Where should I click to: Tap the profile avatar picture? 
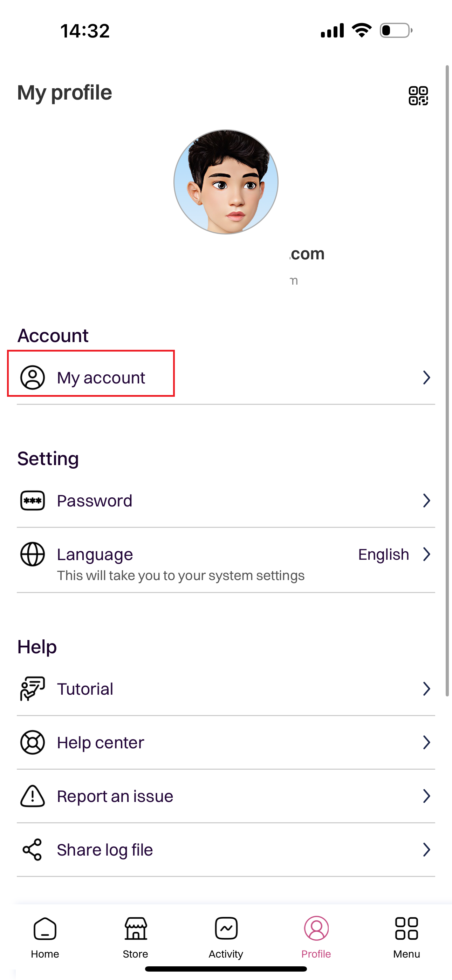226,182
